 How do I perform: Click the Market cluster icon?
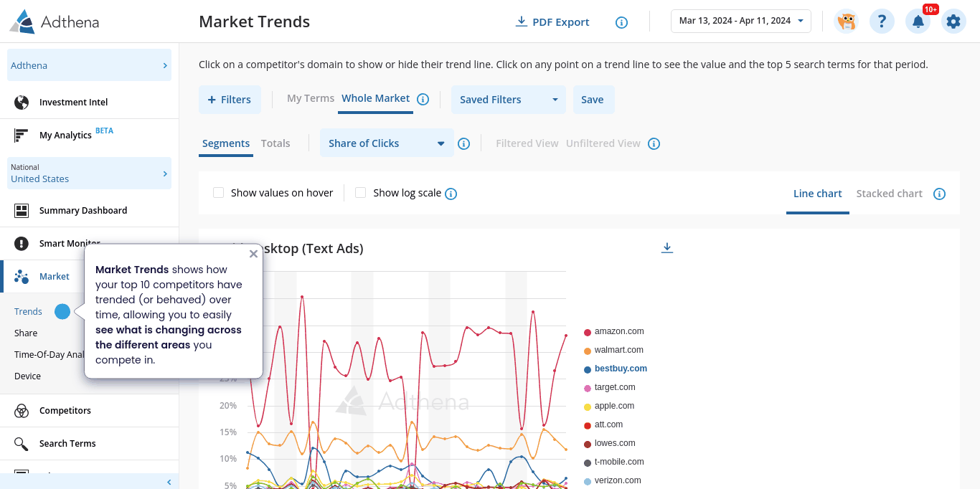point(22,277)
